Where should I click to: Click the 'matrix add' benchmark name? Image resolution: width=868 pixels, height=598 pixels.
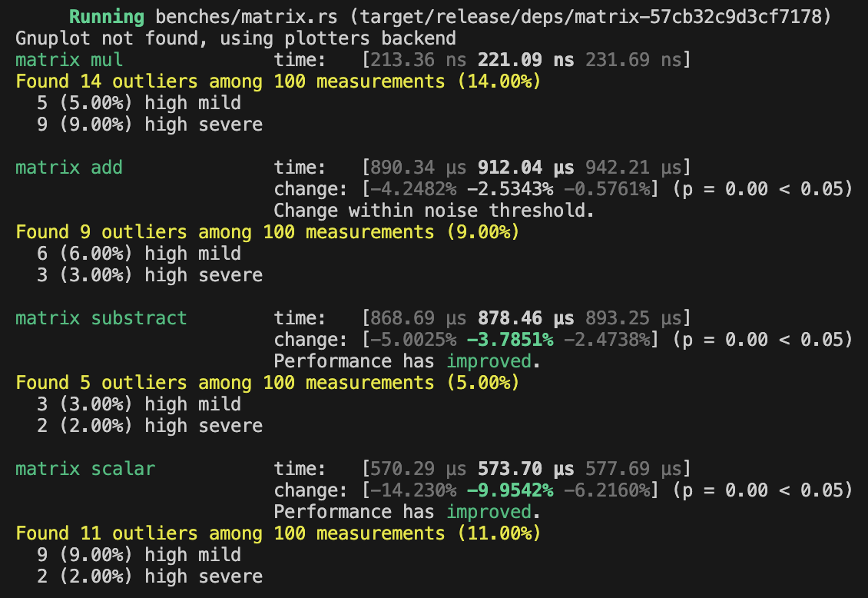69,167
